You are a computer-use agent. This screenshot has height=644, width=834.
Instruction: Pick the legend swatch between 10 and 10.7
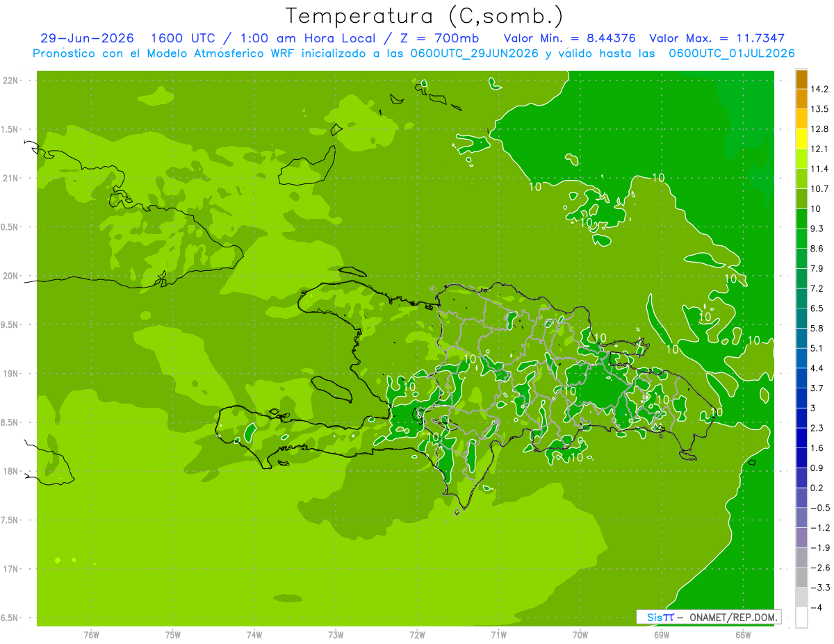(801, 199)
